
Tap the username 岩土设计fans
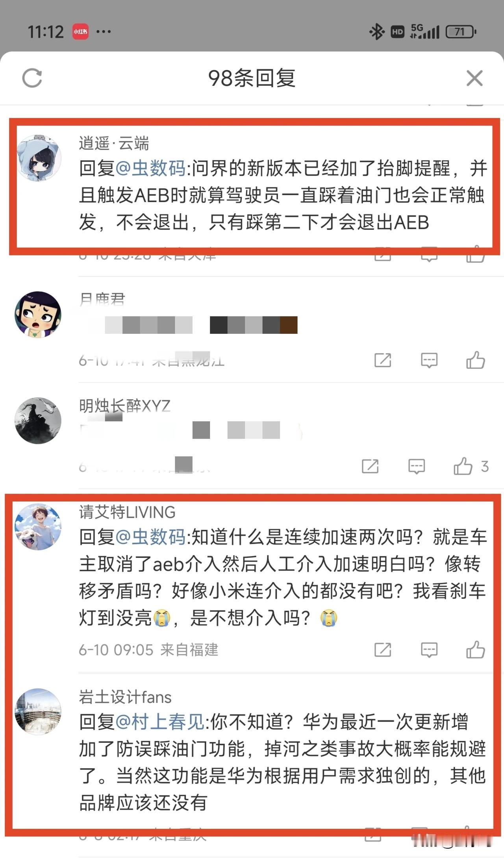pos(125,697)
